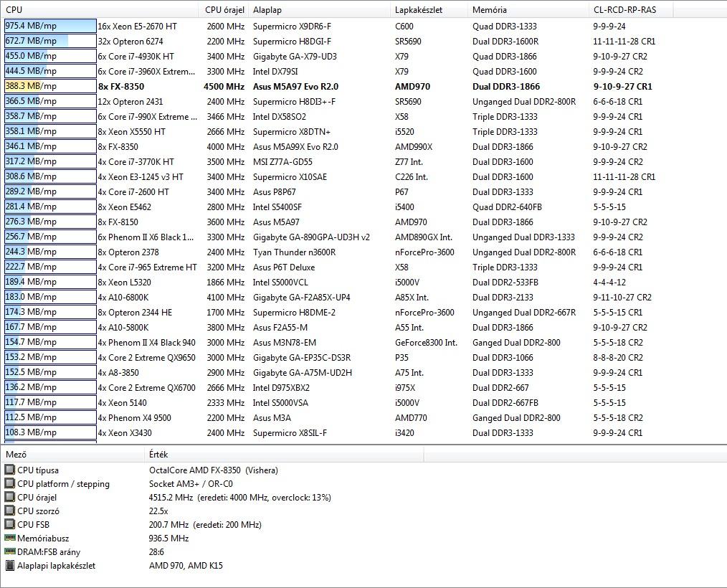Screen dimensions: 727x588
Task: Click the Alaplapi lapkakészlet chipset icon
Action: [9, 565]
